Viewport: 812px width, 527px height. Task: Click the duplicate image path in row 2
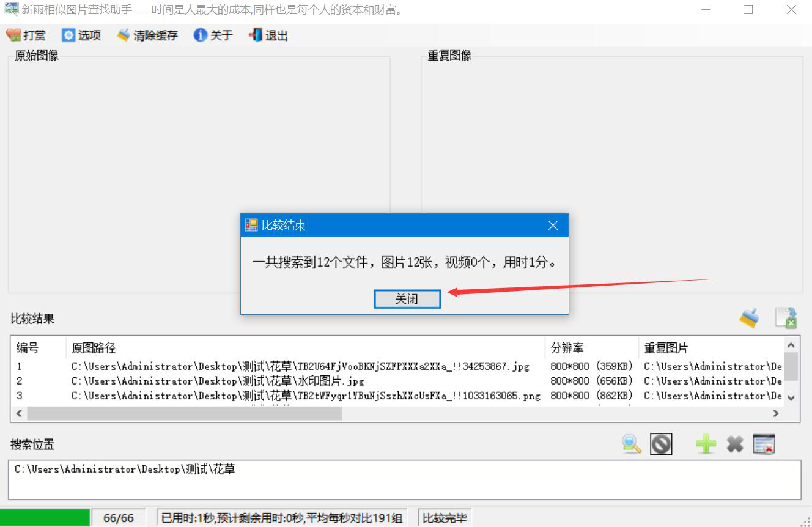pos(713,381)
